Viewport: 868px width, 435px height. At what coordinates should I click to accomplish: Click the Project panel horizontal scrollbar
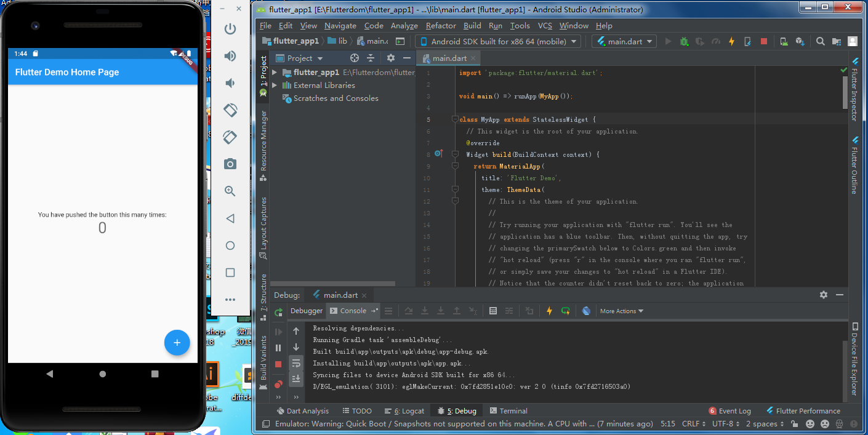[332, 284]
